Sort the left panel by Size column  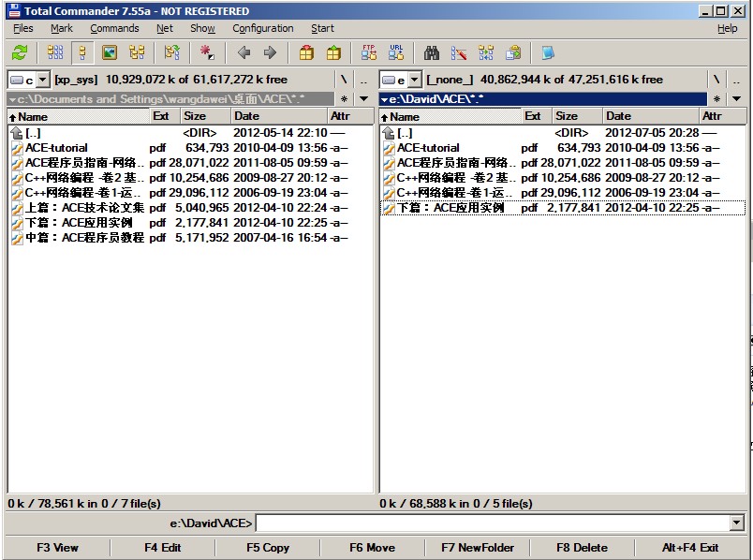204,116
